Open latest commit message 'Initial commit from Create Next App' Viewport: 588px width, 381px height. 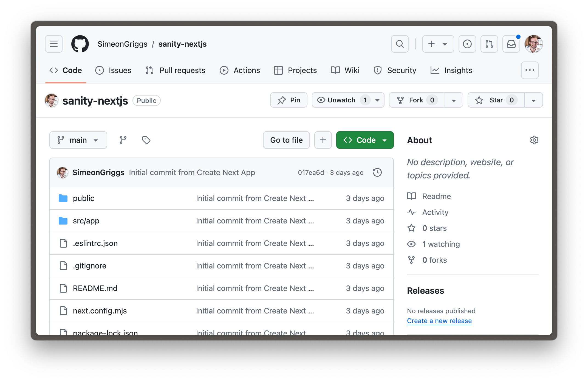[192, 172]
